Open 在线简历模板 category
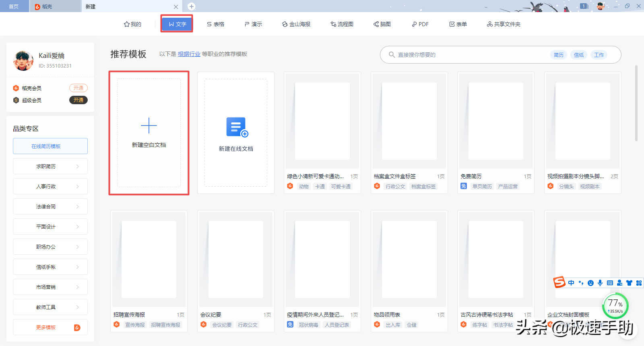644x346 pixels. (50, 146)
